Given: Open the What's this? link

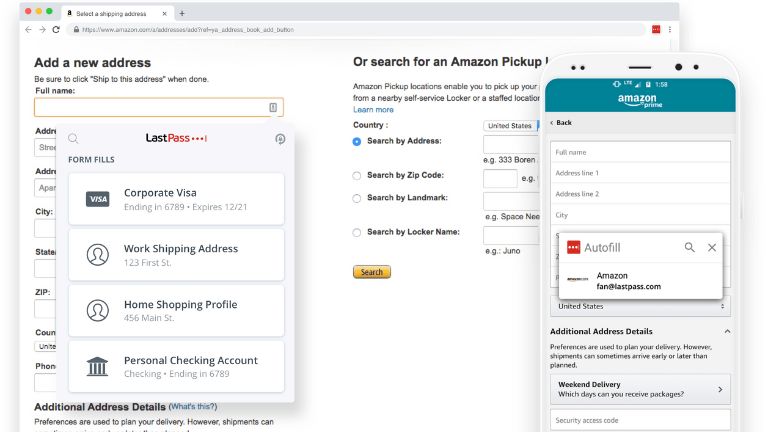Looking at the screenshot, I should click(x=192, y=407).
